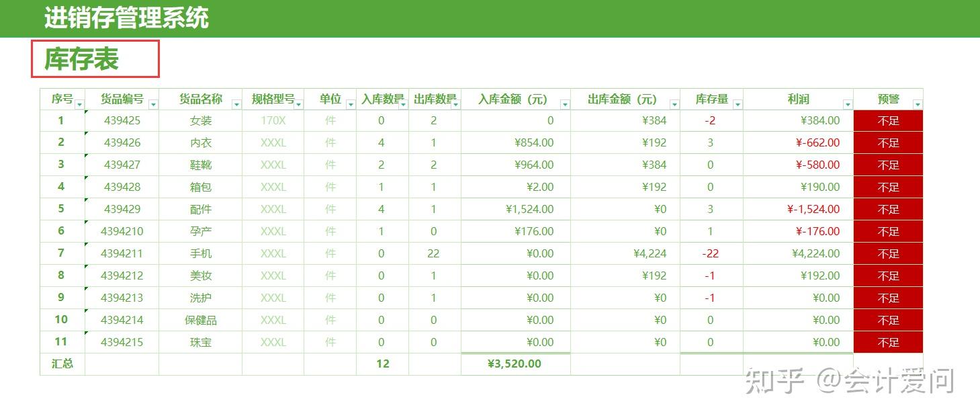Open the 规格型号 column filter dropdown
Screen dimensions: 980x420
coord(299,104)
